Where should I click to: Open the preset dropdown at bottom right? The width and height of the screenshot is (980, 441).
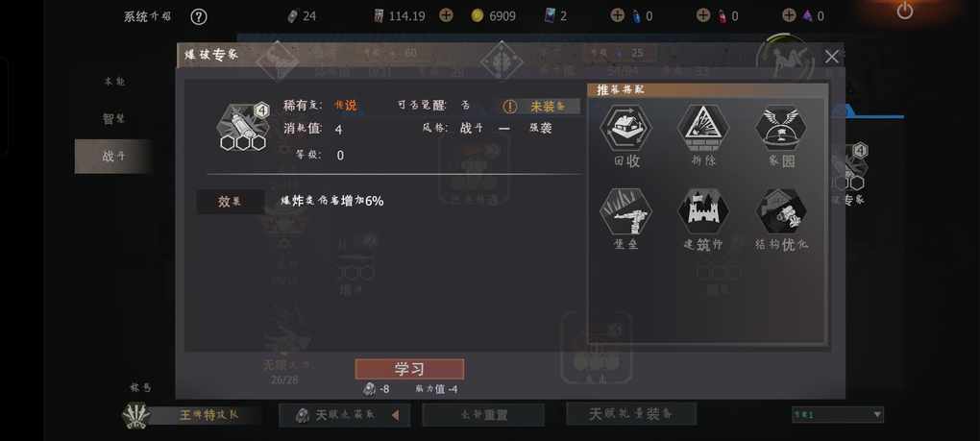pyautogui.click(x=838, y=414)
